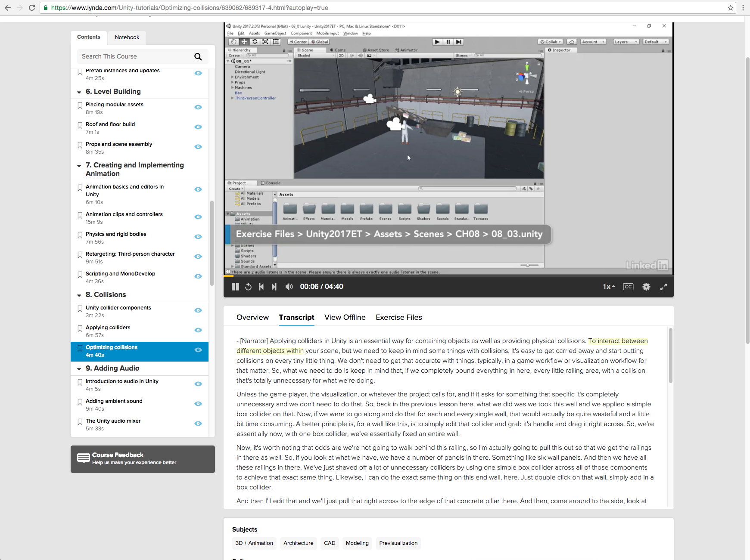Mute the video volume
Viewport: 750px width, 560px height.
(289, 287)
